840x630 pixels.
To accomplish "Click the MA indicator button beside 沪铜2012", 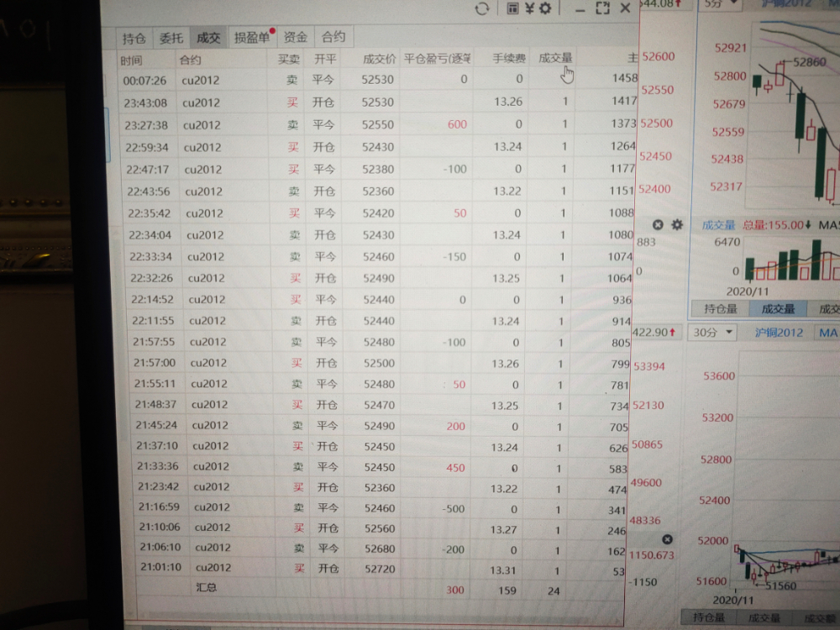I will (827, 333).
